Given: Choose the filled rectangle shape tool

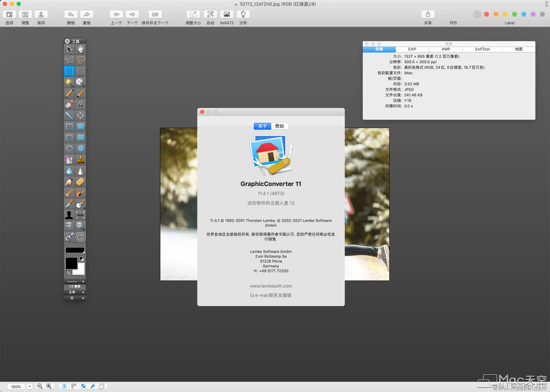Looking at the screenshot, I should tap(80, 127).
